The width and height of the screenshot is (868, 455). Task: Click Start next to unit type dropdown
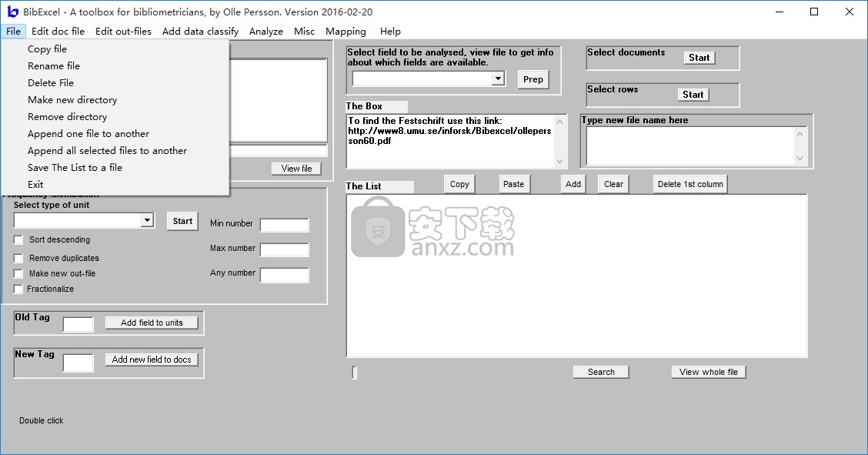tap(182, 222)
